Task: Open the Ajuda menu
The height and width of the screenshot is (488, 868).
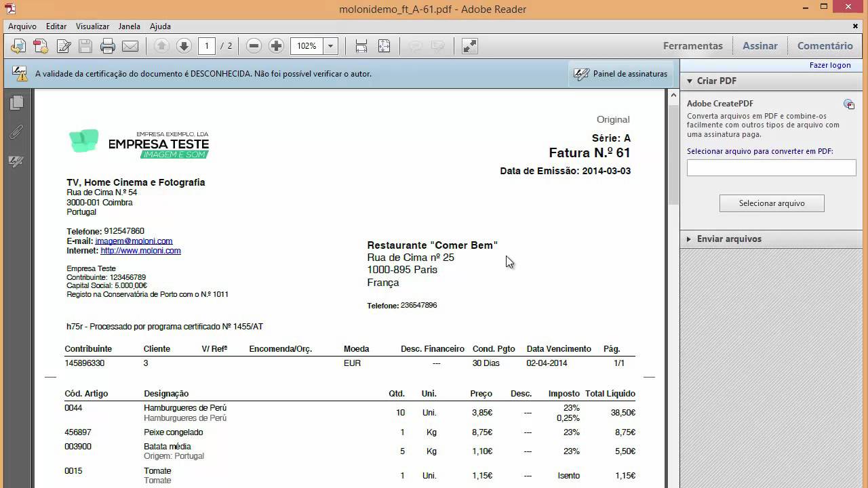Action: (160, 26)
